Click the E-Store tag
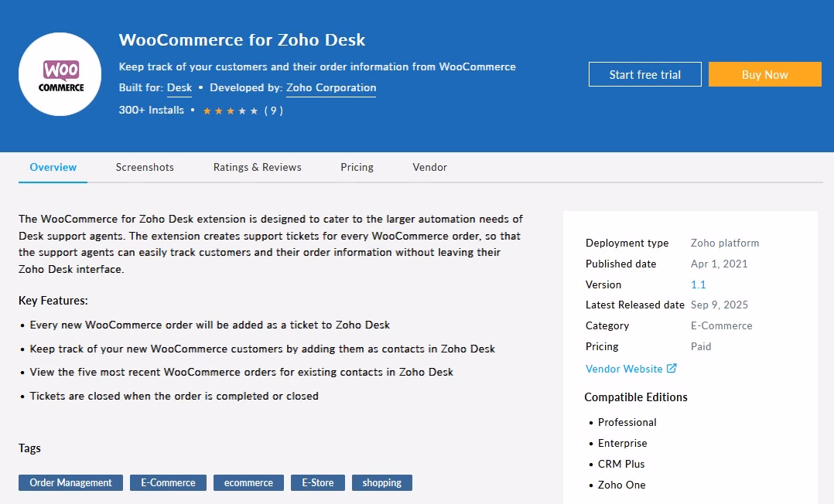 pos(317,482)
